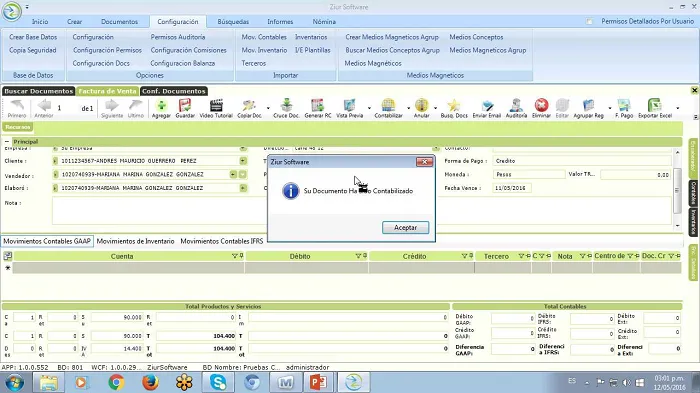Click Permisos Auditoría option
Image resolution: width=700 pixels, height=393 pixels.
pyautogui.click(x=178, y=37)
